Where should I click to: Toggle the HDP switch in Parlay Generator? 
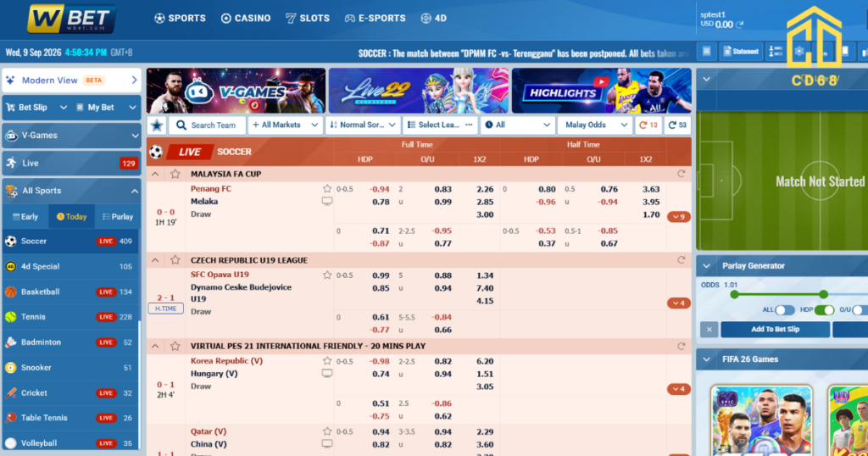coord(824,310)
